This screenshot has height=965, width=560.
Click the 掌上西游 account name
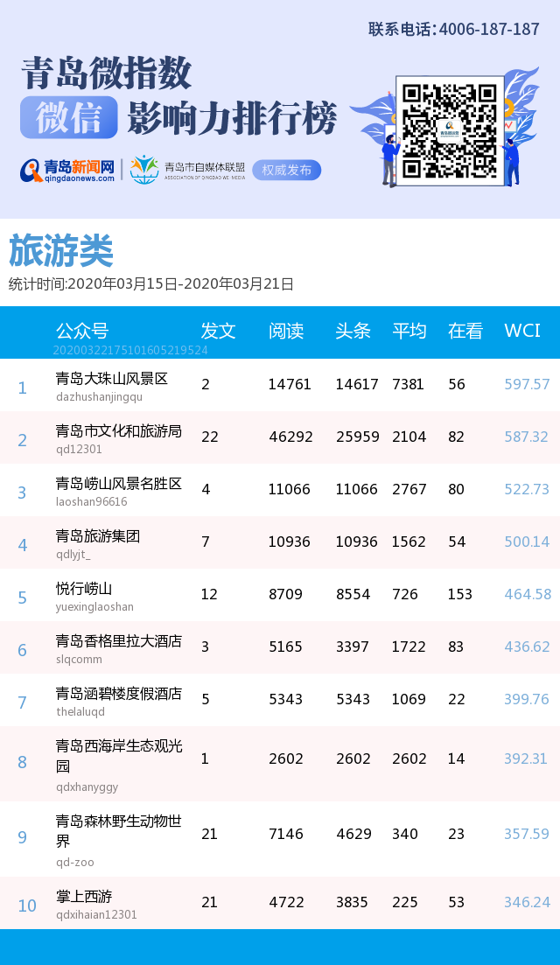[84, 897]
